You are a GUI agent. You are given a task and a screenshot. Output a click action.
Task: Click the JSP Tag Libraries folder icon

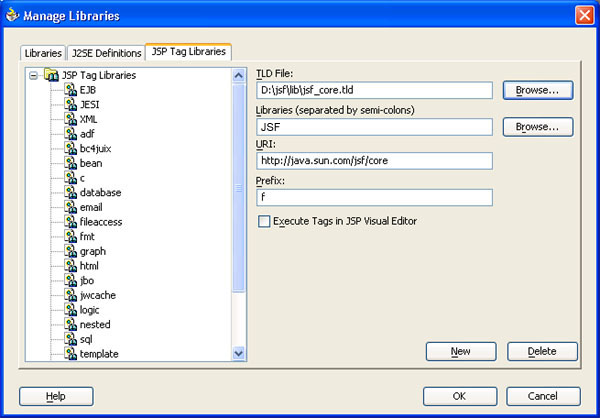tap(51, 75)
